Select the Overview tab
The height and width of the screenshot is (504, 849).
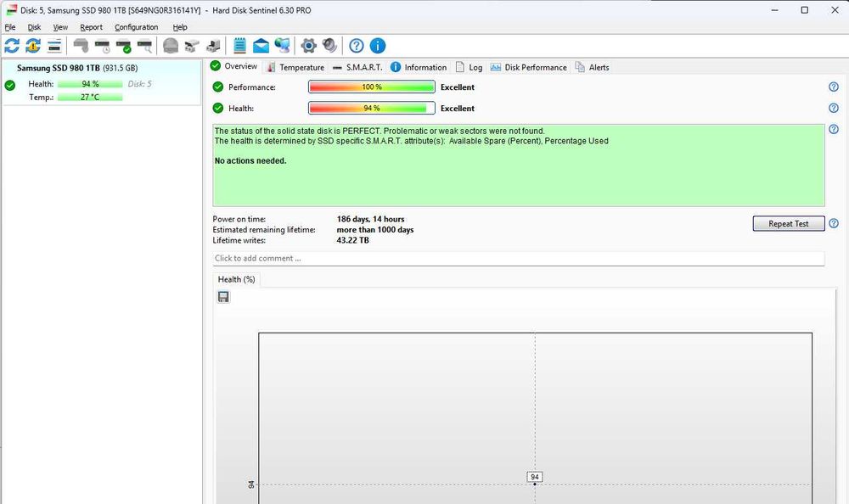[x=234, y=66]
